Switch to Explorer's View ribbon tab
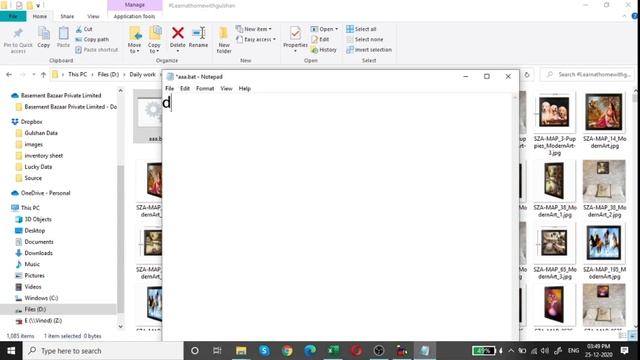This screenshot has height=360, width=640. pyautogui.click(x=93, y=16)
